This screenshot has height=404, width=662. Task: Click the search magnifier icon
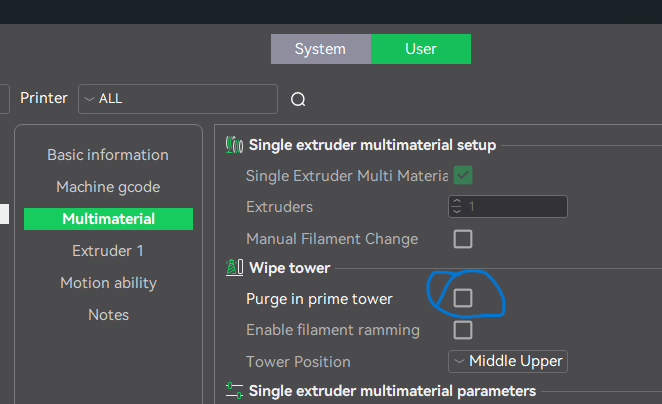pyautogui.click(x=298, y=99)
